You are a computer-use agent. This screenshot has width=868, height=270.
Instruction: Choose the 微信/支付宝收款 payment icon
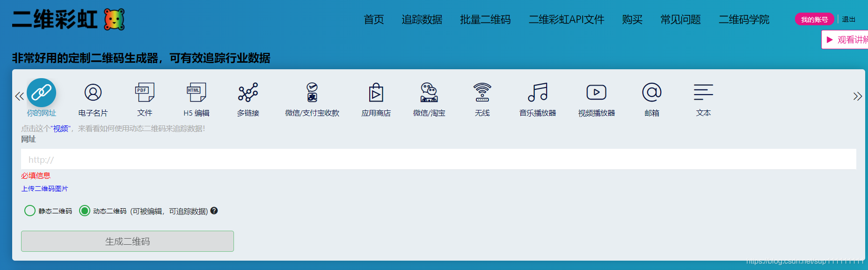click(312, 92)
